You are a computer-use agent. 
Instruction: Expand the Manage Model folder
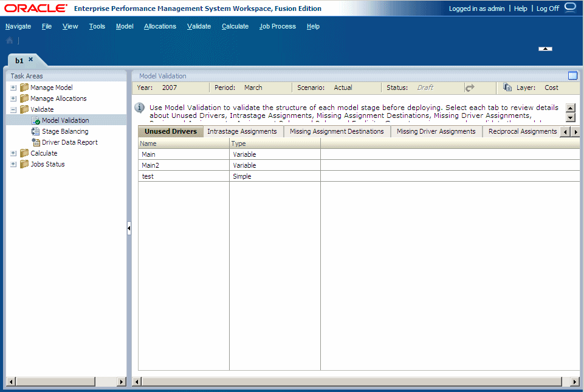click(x=13, y=87)
